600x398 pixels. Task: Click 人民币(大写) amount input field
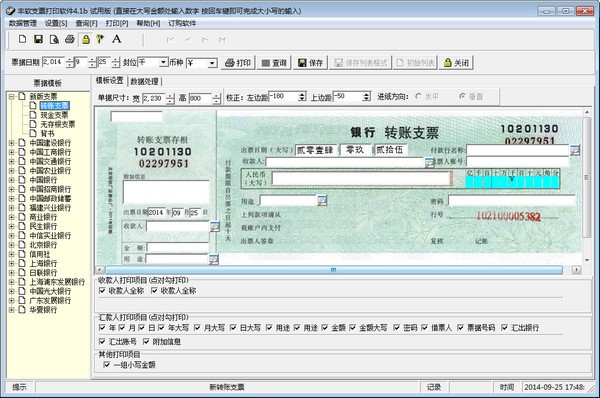(360, 179)
